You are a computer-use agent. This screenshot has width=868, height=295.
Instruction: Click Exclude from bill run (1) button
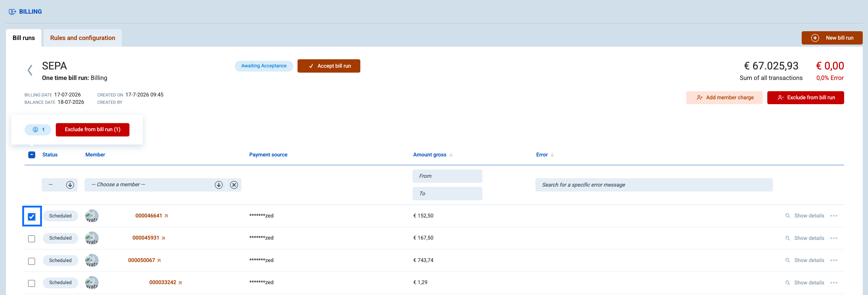click(x=93, y=129)
